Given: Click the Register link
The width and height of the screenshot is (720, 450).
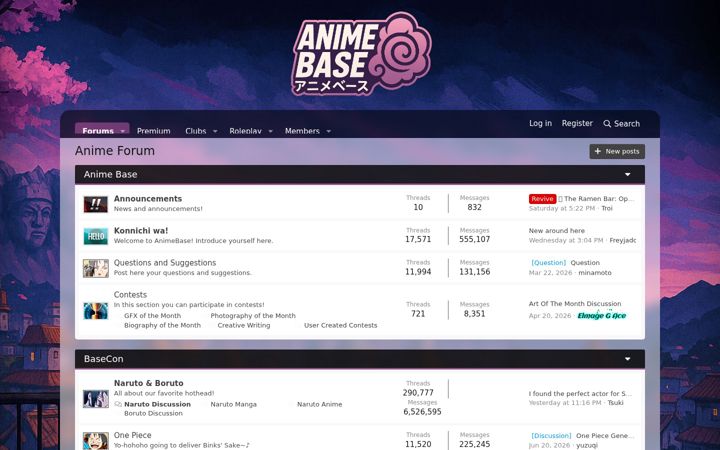Looking at the screenshot, I should click(577, 123).
